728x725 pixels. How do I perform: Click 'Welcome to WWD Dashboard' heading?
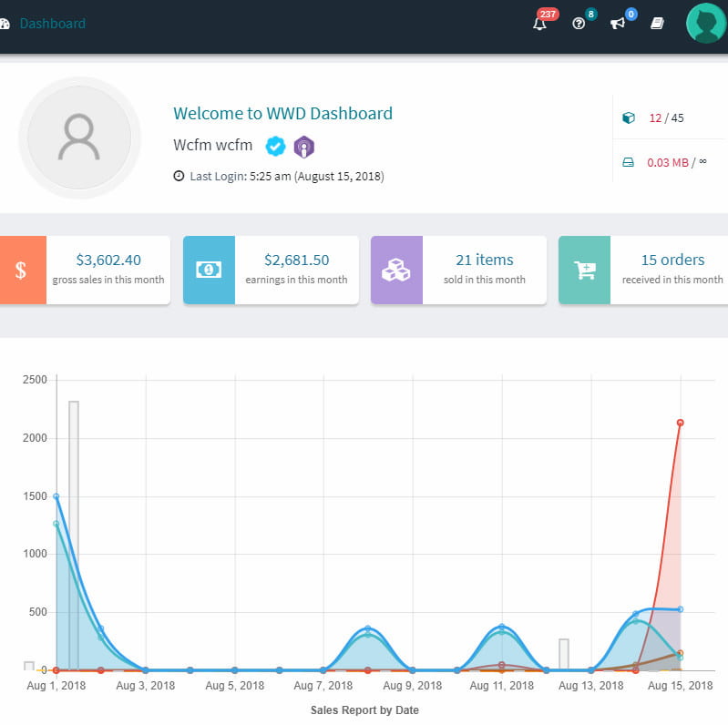tap(282, 113)
